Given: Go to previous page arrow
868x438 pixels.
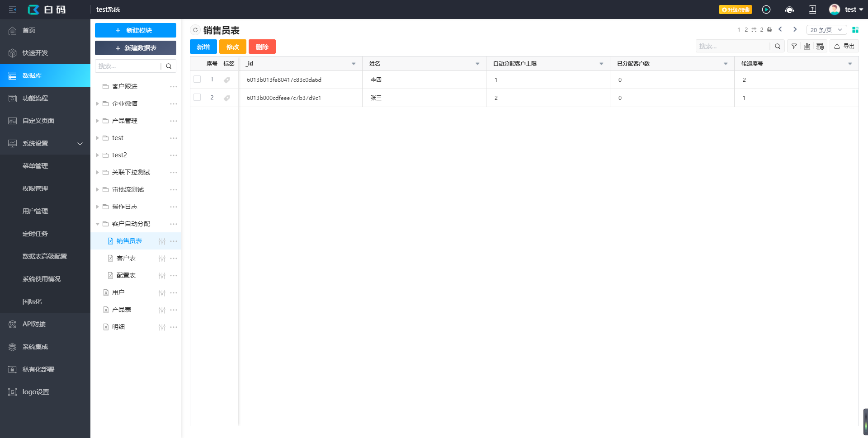Looking at the screenshot, I should point(780,29).
